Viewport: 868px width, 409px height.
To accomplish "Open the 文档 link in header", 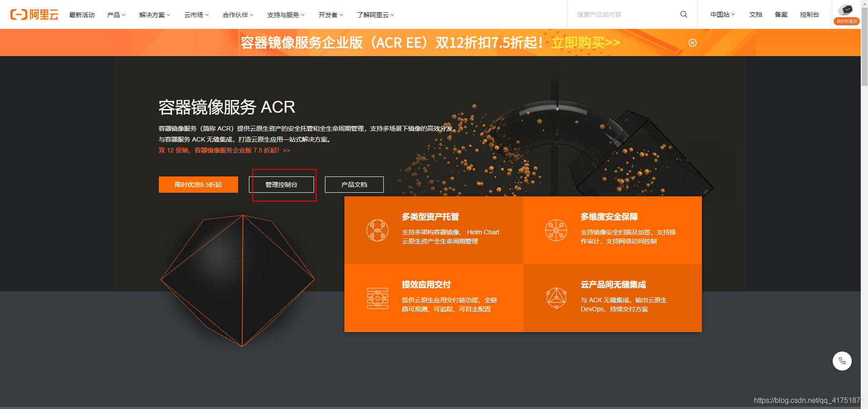I will pyautogui.click(x=756, y=14).
